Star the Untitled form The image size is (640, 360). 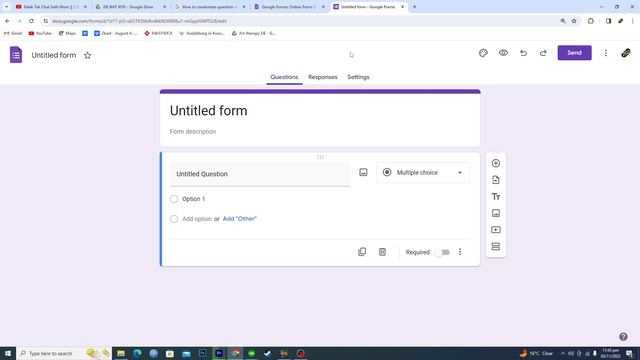click(87, 56)
